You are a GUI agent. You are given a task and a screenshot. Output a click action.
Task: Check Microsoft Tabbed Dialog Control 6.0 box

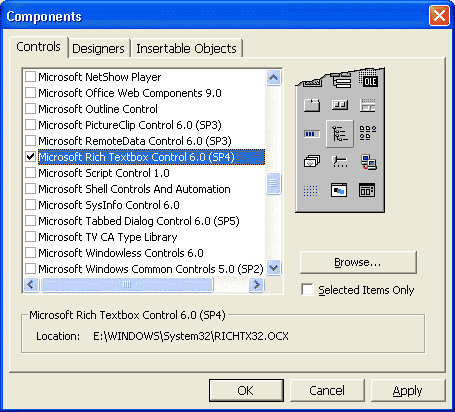tap(31, 221)
